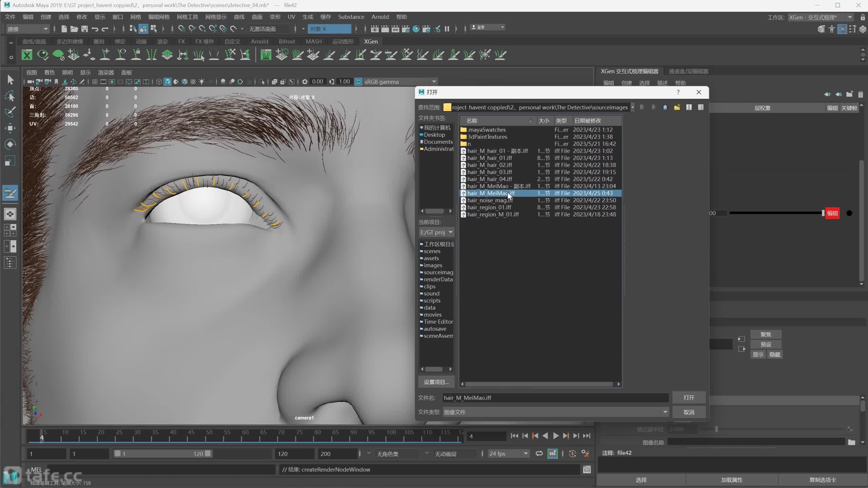868x488 pixels.
Task: Switch to 通道盒/层编辑器 tab
Action: (x=688, y=71)
